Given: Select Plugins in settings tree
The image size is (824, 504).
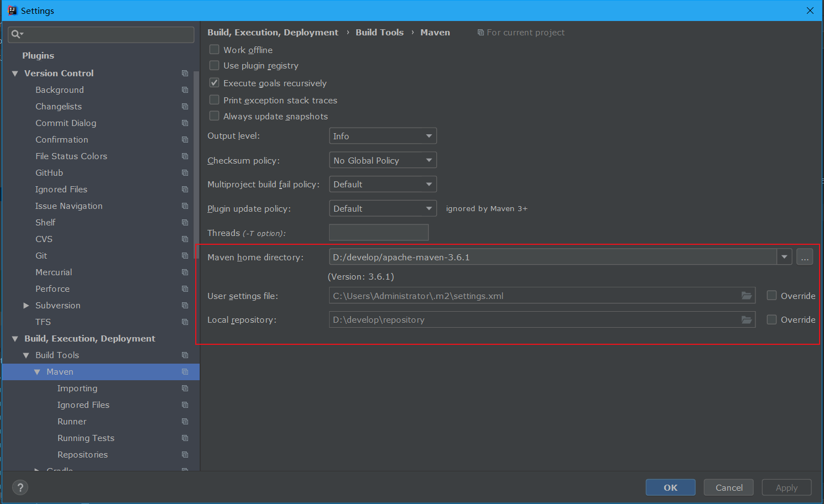Looking at the screenshot, I should point(38,56).
